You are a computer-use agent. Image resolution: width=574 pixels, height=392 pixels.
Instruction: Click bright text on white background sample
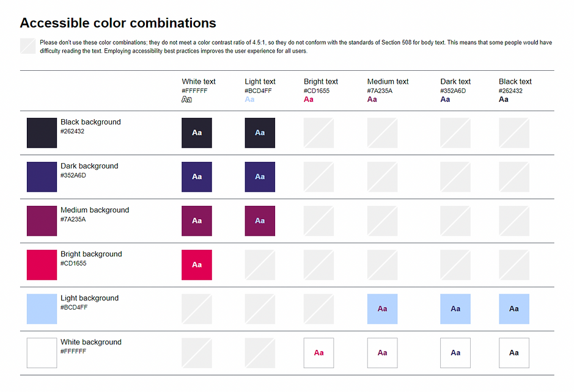pos(318,353)
